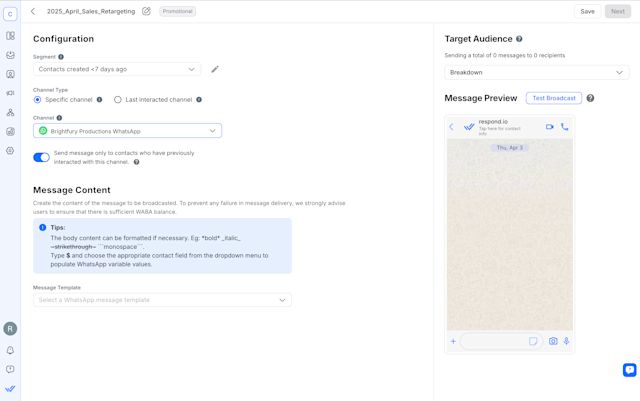Open the Workflows icon in sidebar

[10, 112]
